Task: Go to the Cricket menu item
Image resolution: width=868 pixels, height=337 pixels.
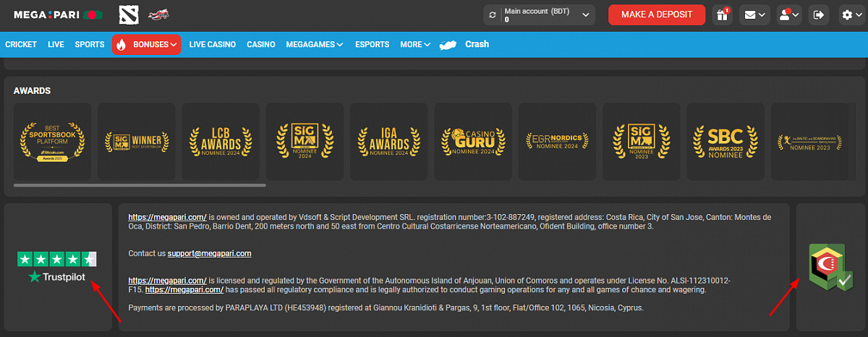Action: (x=21, y=44)
